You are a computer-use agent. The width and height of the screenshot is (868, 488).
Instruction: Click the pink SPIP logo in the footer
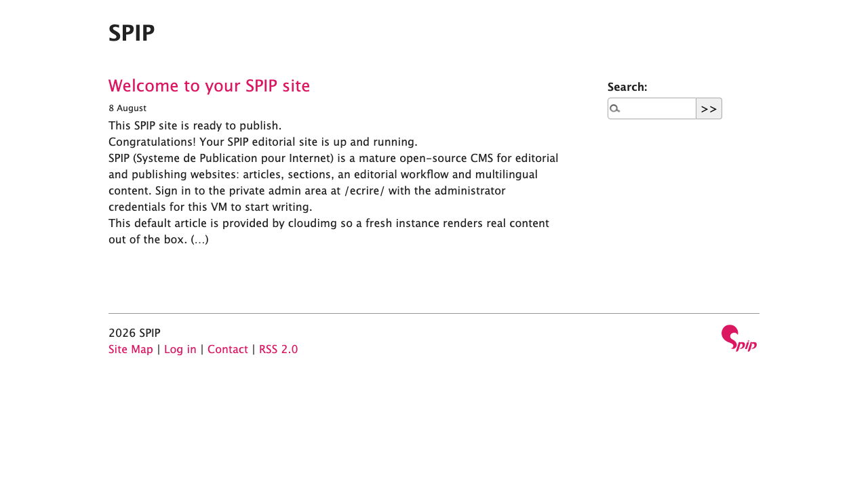[739, 338]
